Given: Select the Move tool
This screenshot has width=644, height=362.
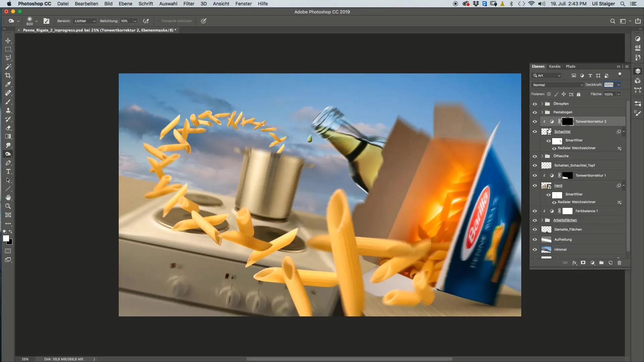Looking at the screenshot, I should 8,41.
